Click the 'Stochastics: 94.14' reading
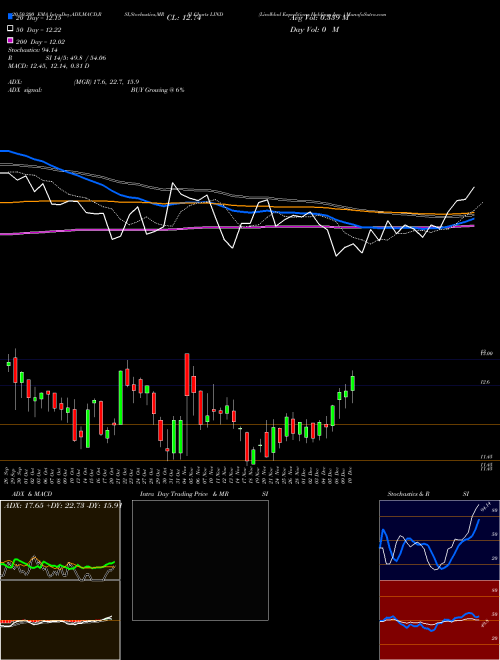This screenshot has height=660, width=500. click(x=33, y=50)
